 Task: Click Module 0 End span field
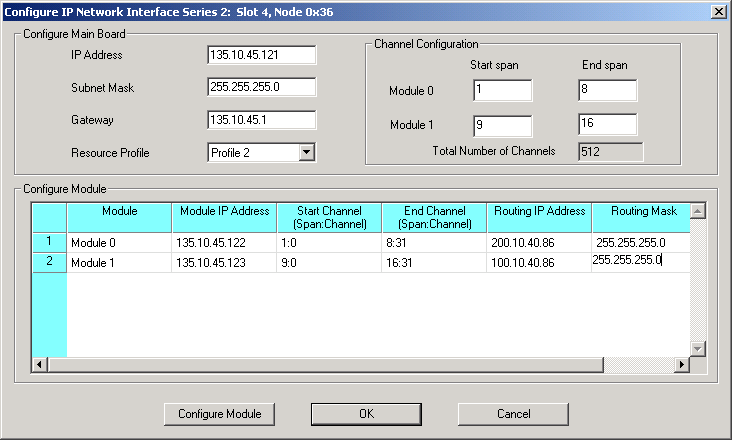[607, 92]
